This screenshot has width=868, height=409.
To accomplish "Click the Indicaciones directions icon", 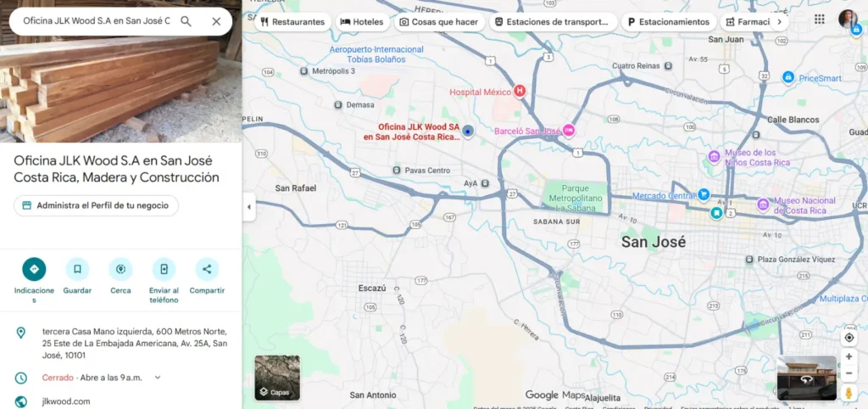I will [x=34, y=269].
